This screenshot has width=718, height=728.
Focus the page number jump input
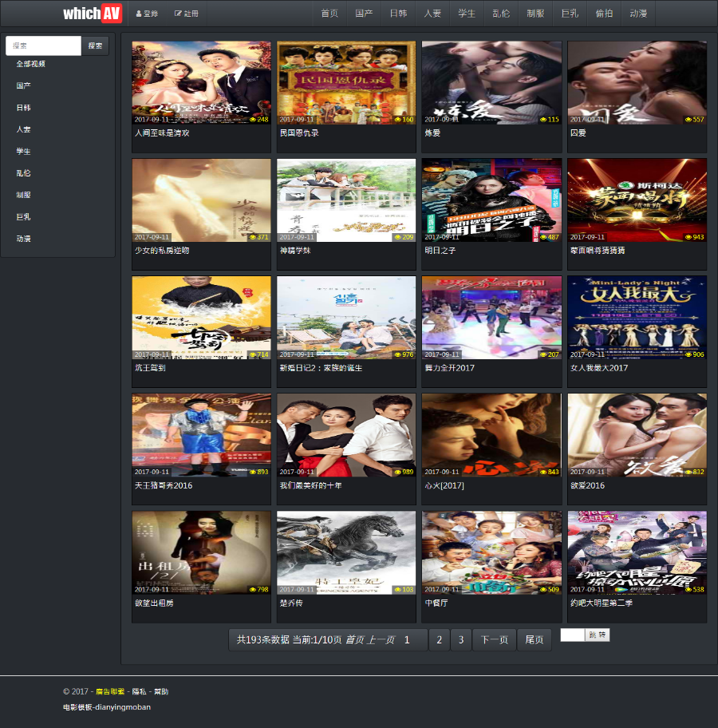tap(572, 635)
